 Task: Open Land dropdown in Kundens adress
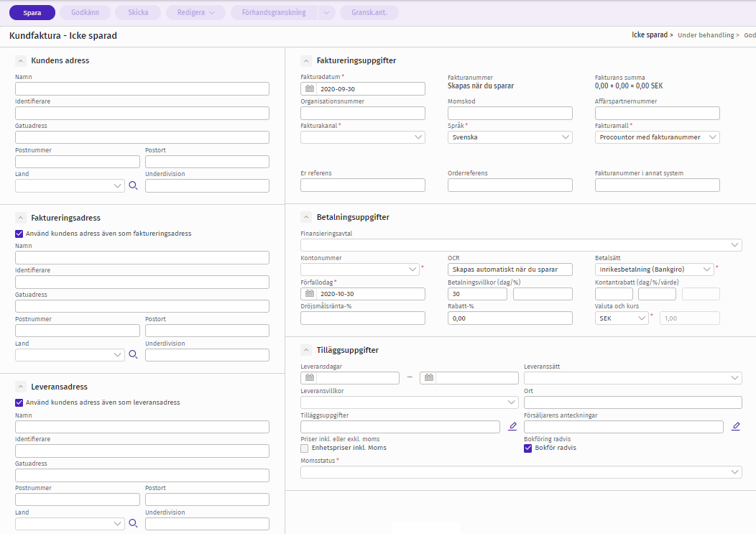point(70,185)
